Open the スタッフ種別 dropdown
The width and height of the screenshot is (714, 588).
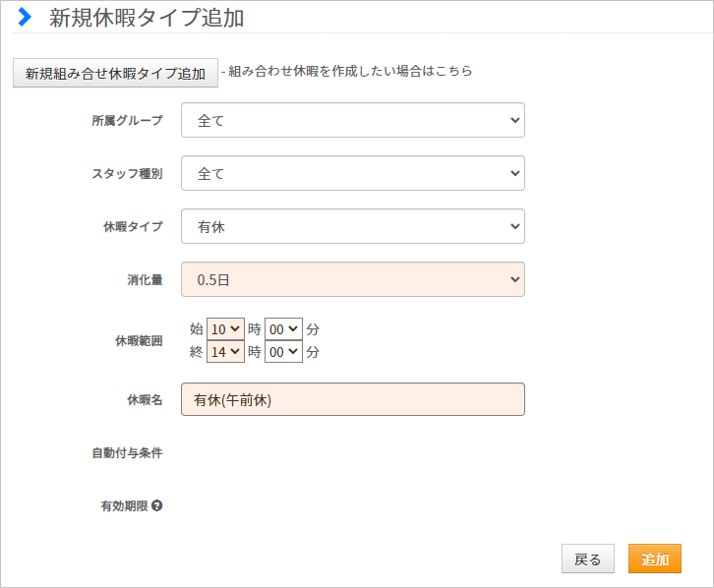[353, 173]
